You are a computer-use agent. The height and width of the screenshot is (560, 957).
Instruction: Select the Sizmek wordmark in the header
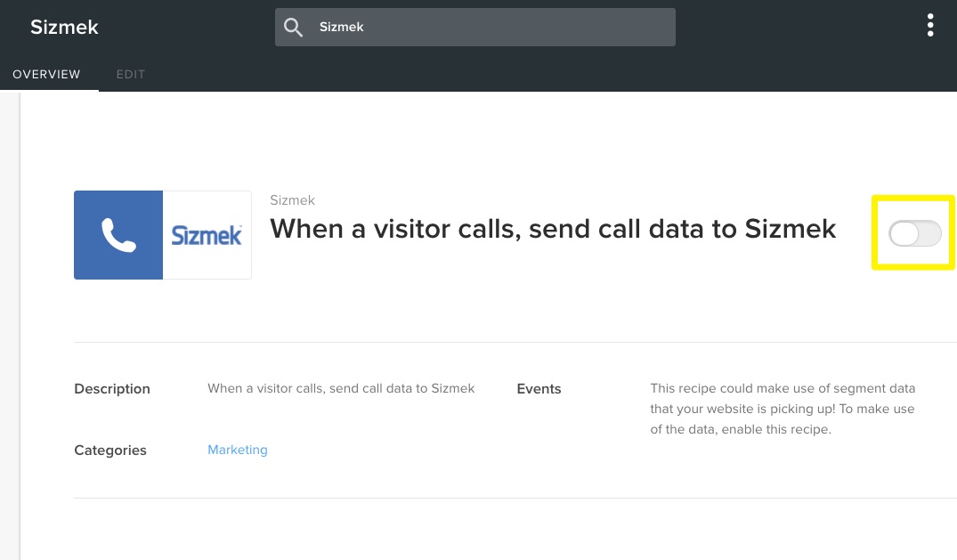click(64, 27)
